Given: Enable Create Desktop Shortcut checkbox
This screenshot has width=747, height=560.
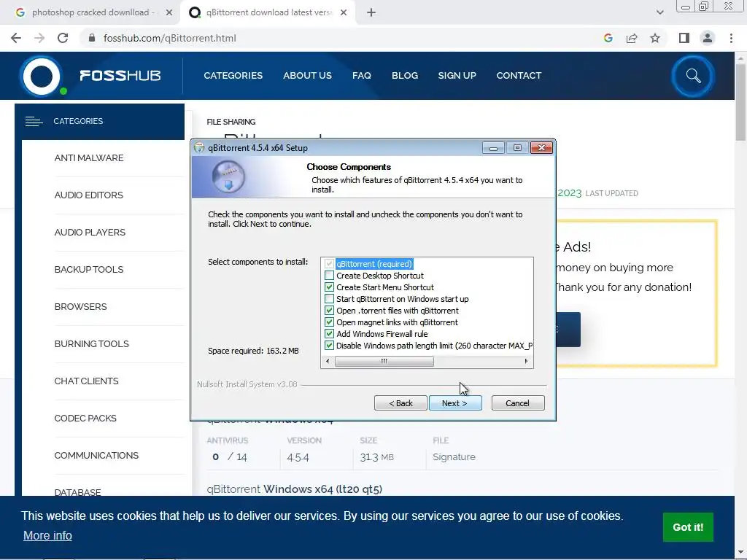Looking at the screenshot, I should pos(329,275).
